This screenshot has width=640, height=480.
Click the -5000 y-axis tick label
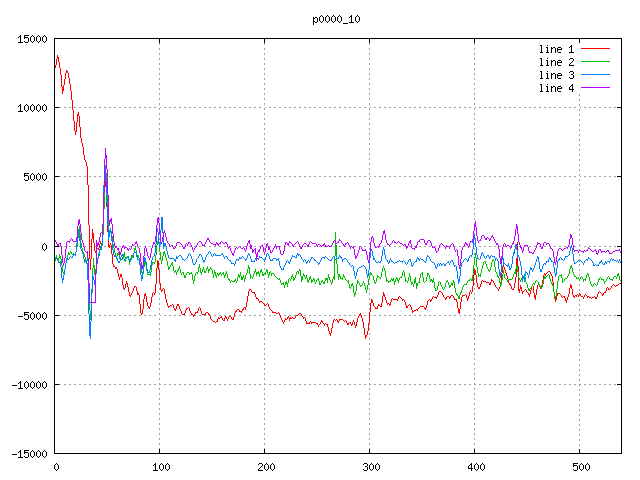32,315
